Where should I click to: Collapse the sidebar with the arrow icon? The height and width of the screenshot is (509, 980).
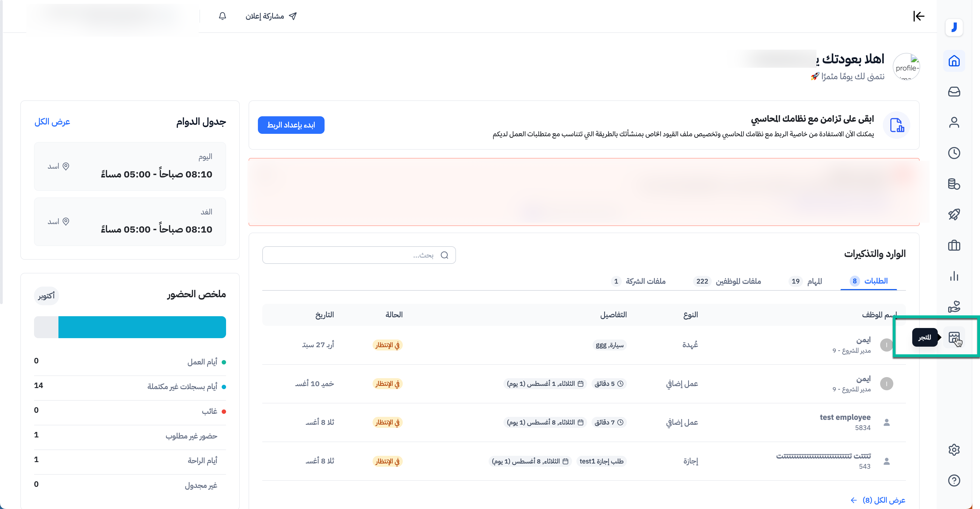[x=919, y=16]
